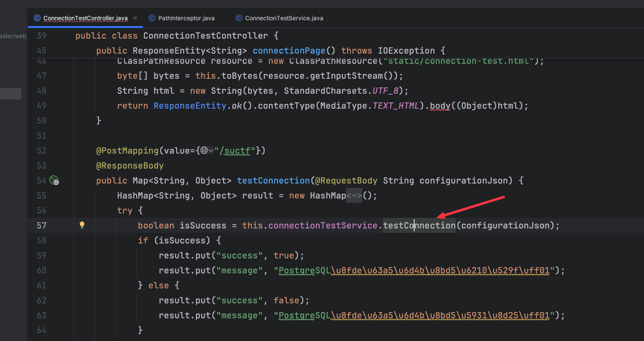
Task: Click the PostgreSQL message string ending u8d25 on line 63
Action: pyautogui.click(x=414, y=315)
